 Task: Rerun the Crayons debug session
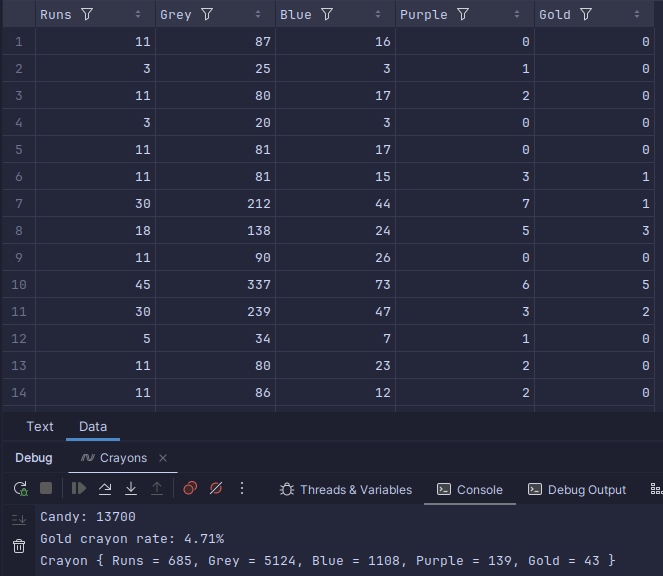tap(20, 489)
